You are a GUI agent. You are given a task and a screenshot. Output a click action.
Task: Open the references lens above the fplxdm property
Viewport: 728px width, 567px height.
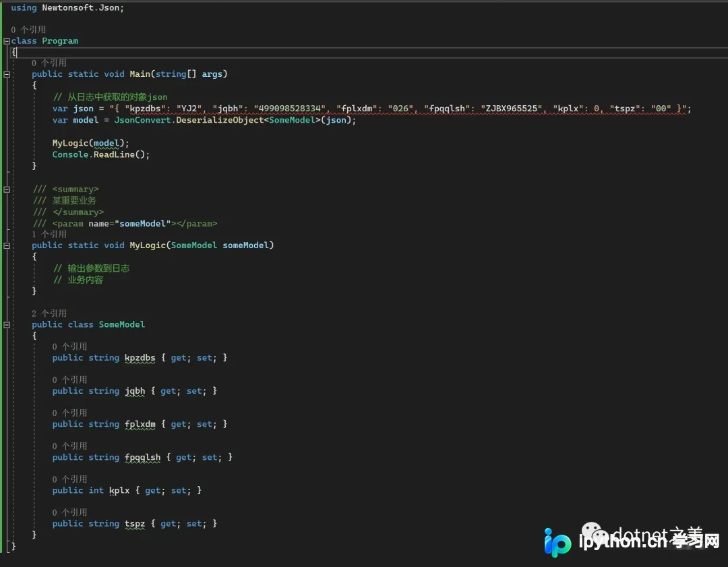69,413
